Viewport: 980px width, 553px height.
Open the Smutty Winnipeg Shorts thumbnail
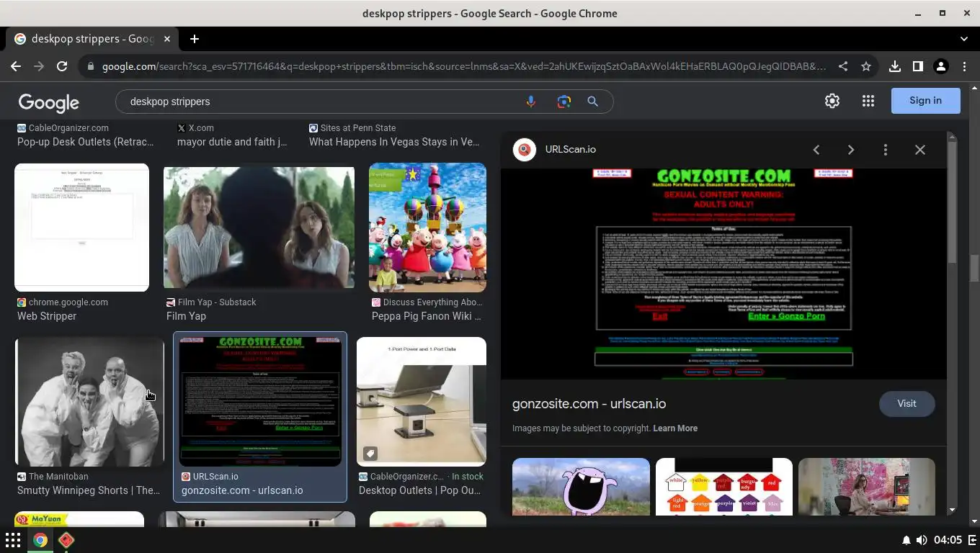pyautogui.click(x=89, y=402)
